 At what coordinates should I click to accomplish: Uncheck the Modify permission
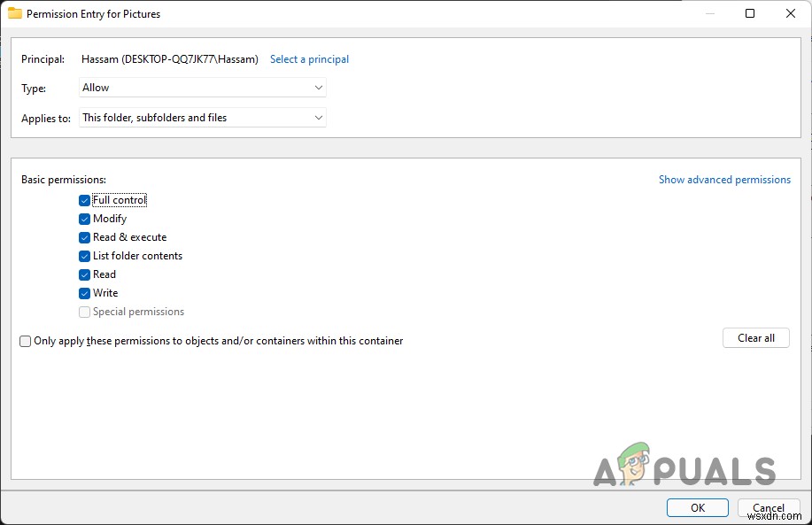(84, 219)
